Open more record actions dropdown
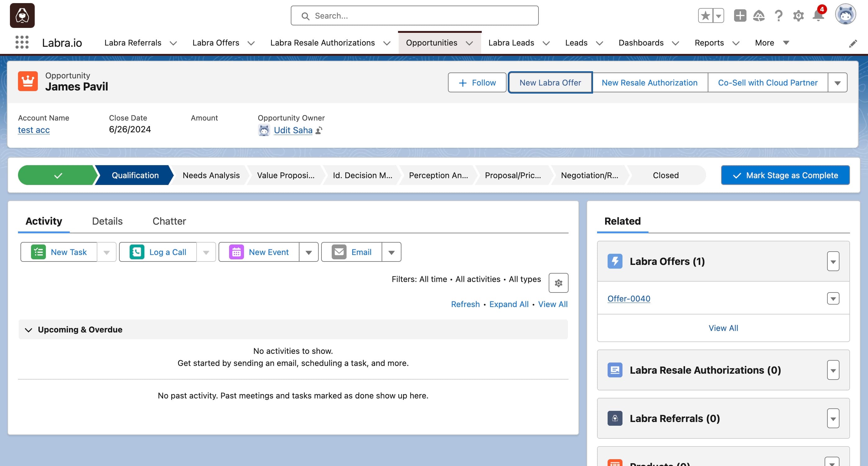 pos(837,83)
